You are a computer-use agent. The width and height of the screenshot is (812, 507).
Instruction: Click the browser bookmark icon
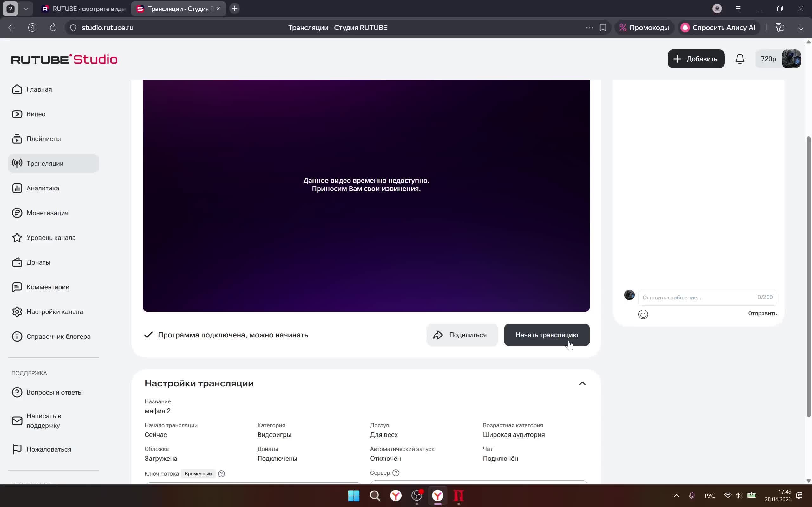pos(603,28)
